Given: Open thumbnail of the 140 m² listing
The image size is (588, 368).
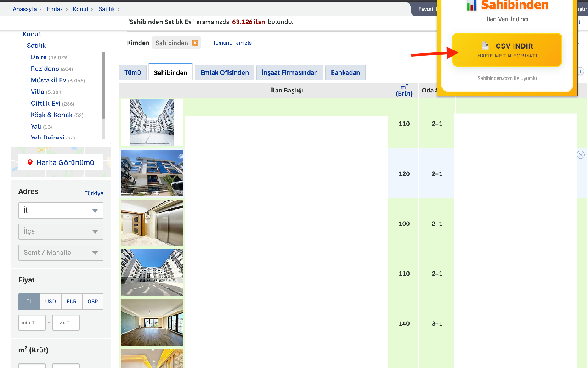Looking at the screenshot, I should coord(153,322).
